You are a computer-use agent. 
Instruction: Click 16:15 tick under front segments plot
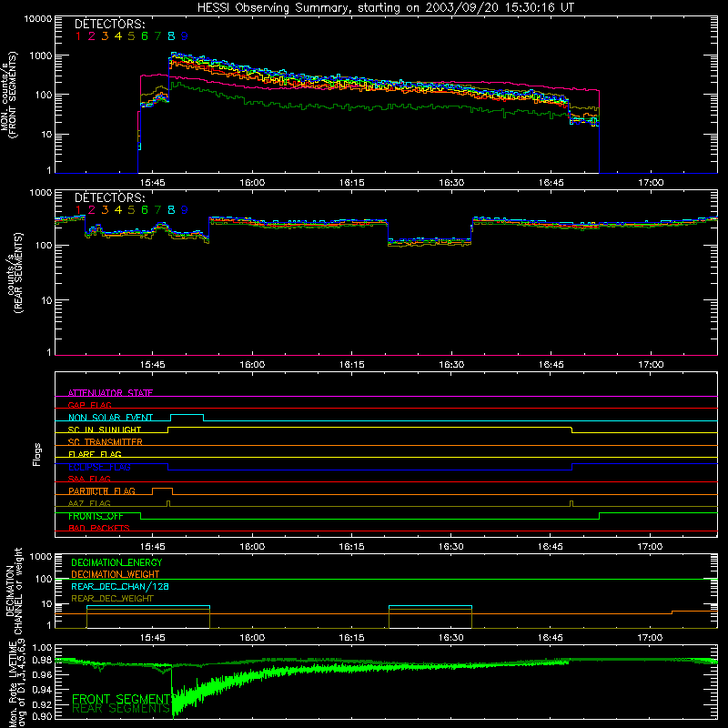tap(351, 183)
